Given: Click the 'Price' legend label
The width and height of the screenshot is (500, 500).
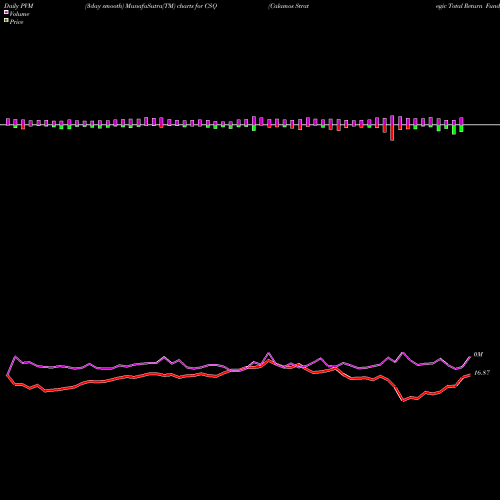Looking at the screenshot, I should (x=16, y=22).
